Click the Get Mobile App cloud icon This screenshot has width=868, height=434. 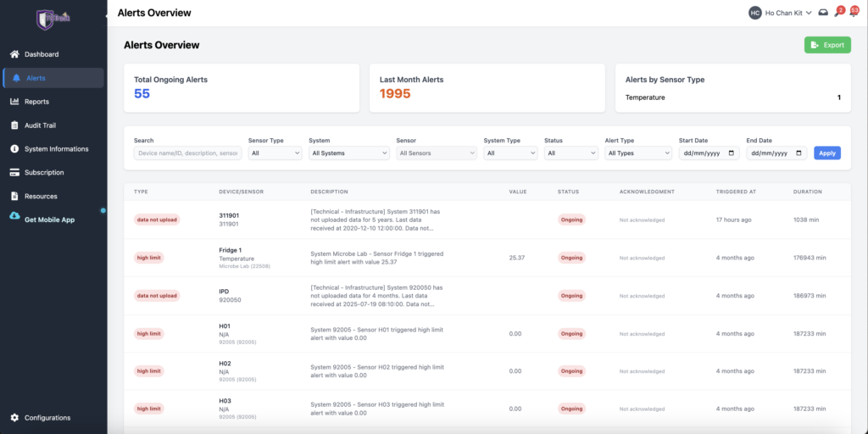14,220
